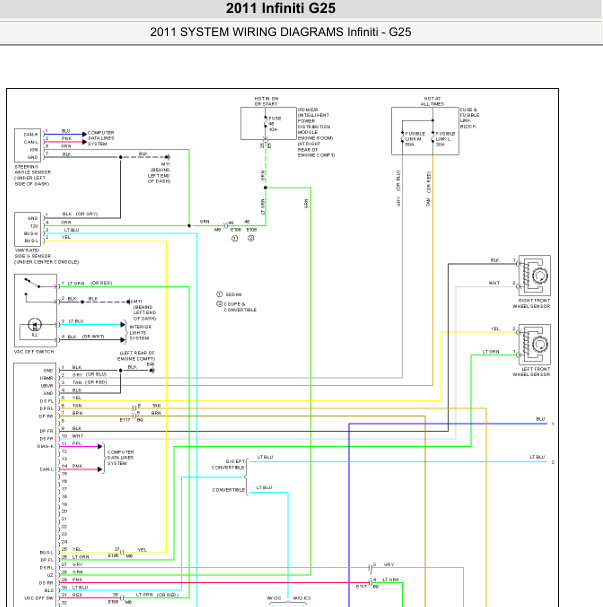Click the E48 ground symbol

click(152, 370)
